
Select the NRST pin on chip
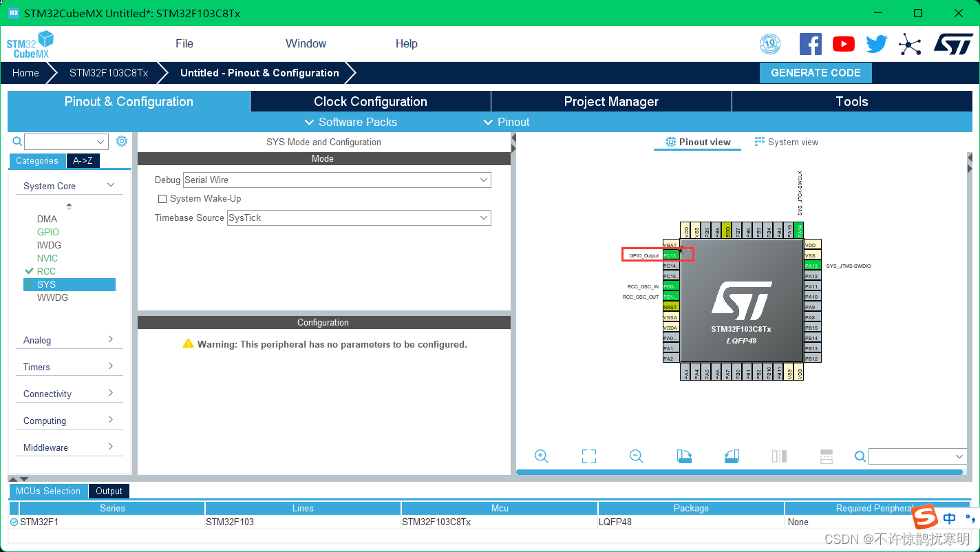[x=671, y=307]
